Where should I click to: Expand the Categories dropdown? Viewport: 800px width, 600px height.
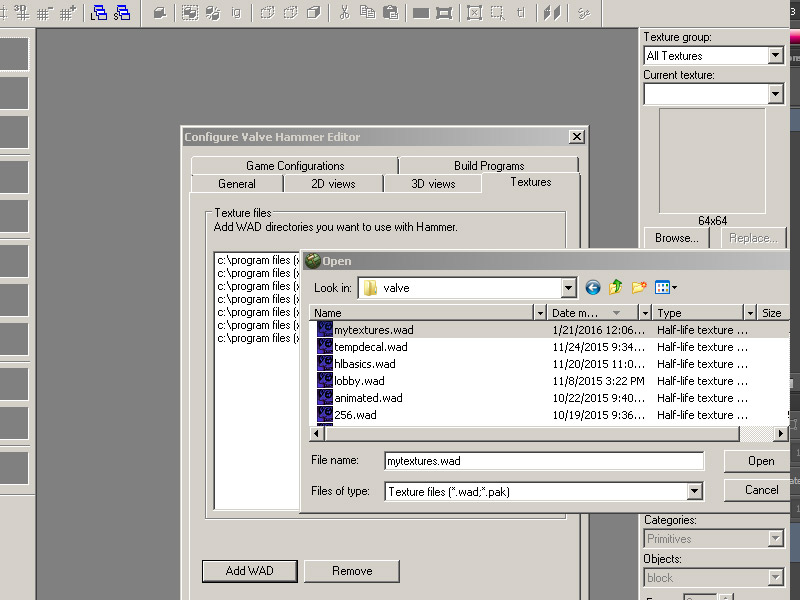coord(776,539)
